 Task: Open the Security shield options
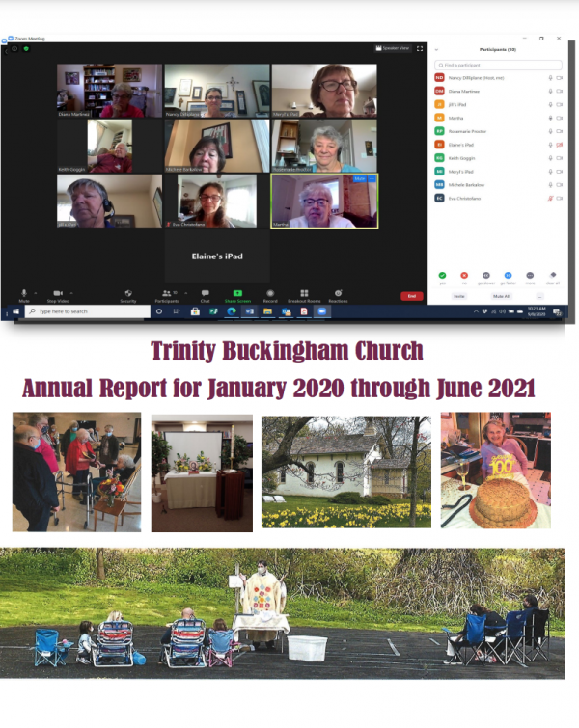(128, 296)
